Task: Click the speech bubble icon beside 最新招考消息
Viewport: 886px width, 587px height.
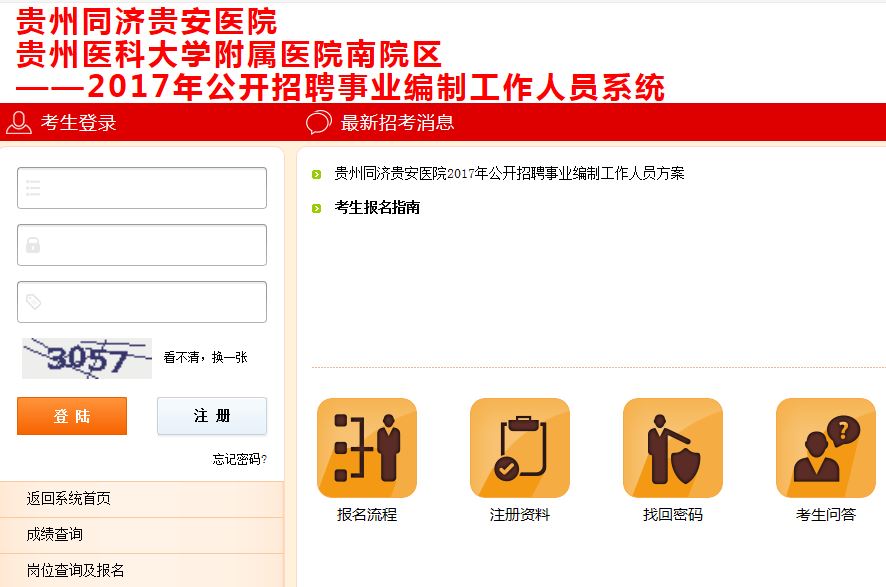Action: 318,123
